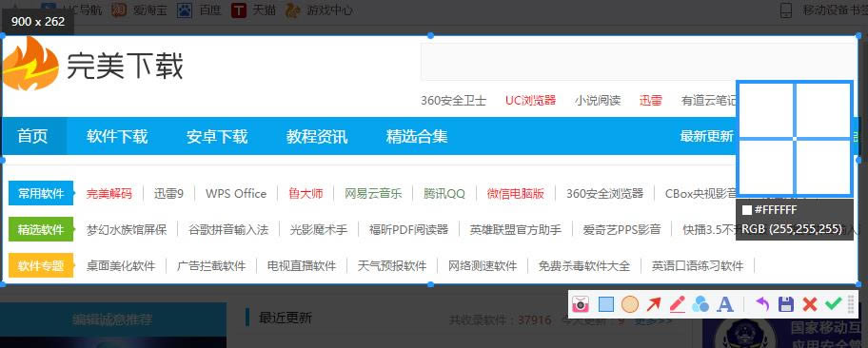This screenshot has height=348, width=868.
Task: Click the #FFFFFF color readout swatch
Action: (x=747, y=210)
